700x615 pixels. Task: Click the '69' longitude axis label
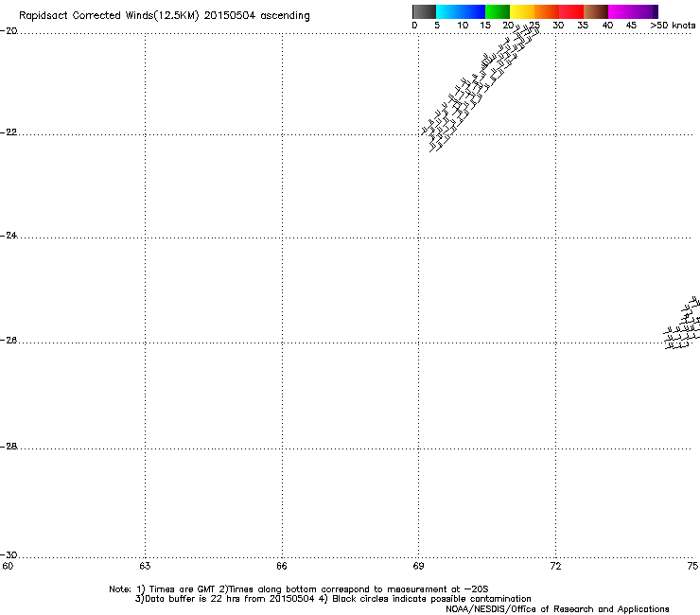click(x=418, y=567)
